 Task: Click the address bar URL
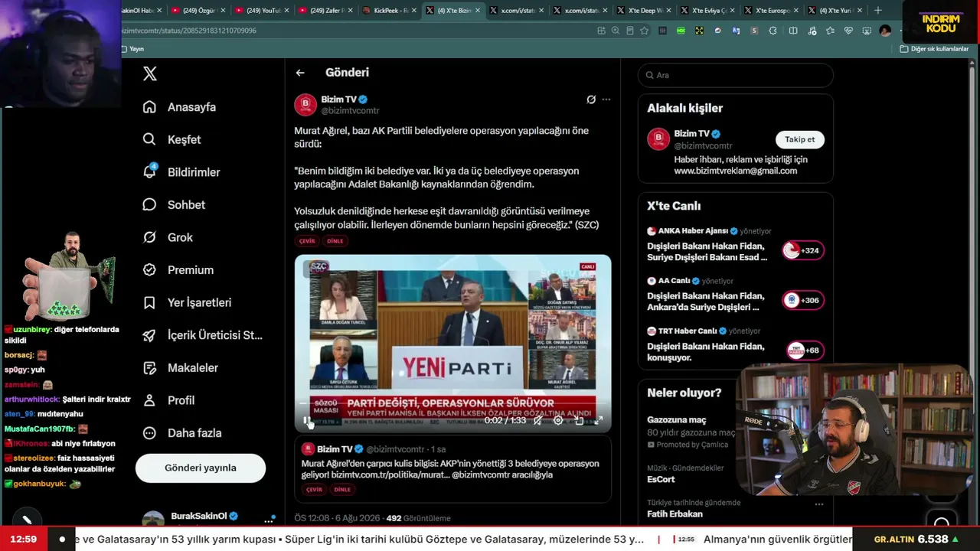tap(189, 31)
